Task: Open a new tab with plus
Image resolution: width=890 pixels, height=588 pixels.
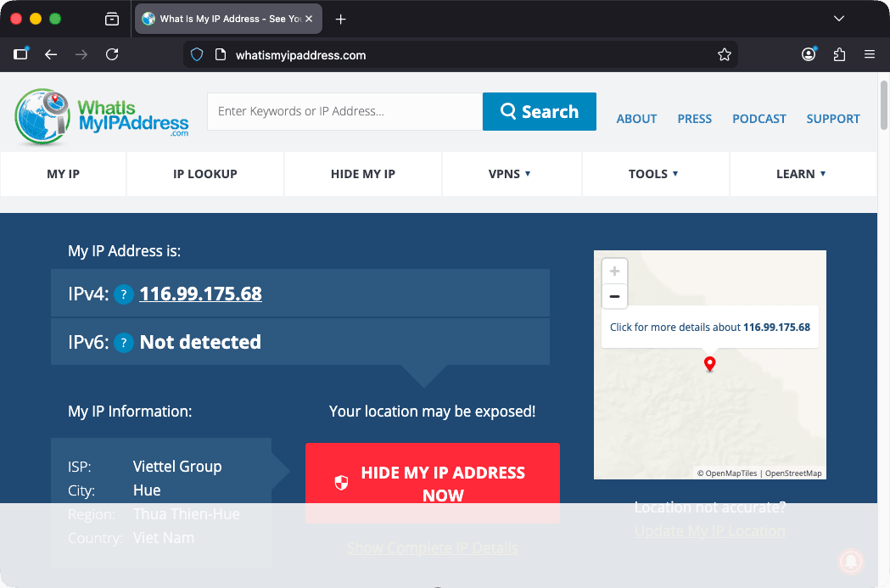Action: click(340, 20)
